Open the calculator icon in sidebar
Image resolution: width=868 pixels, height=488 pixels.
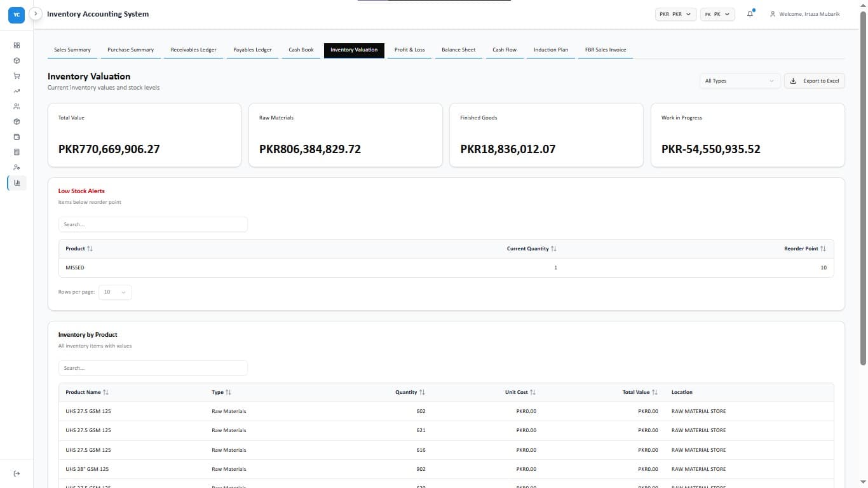click(x=17, y=152)
